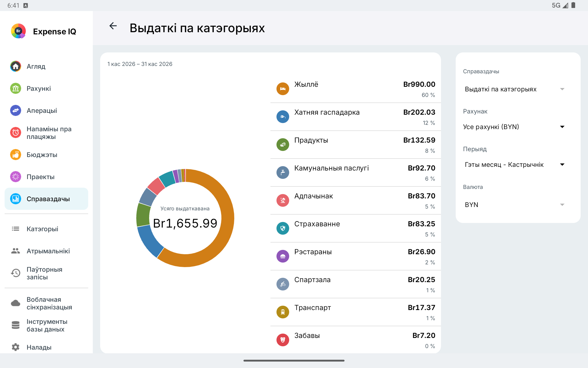Click the battery status icon
The image size is (588, 368).
pos(573,5)
